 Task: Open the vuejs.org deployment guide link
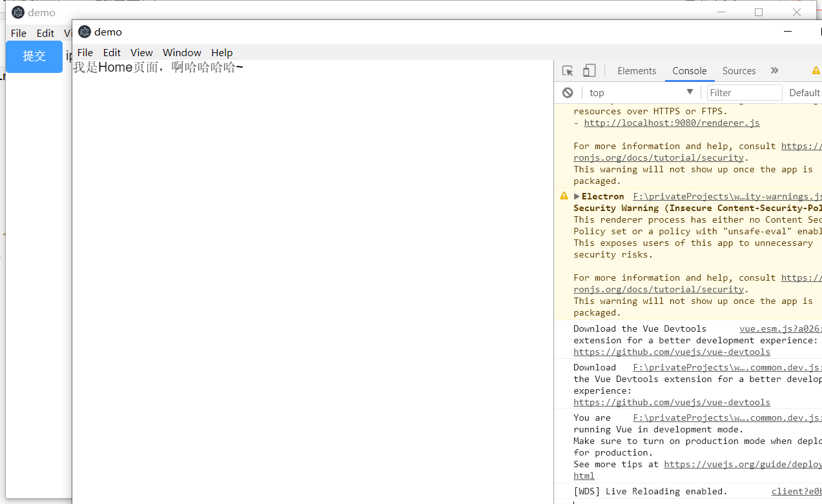743,464
